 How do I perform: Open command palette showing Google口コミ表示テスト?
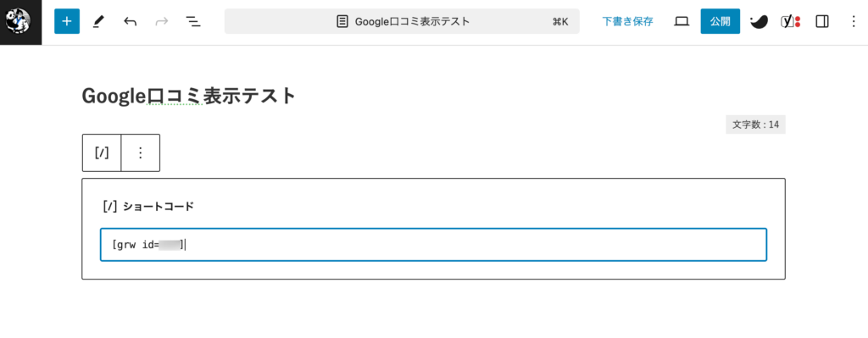(402, 21)
